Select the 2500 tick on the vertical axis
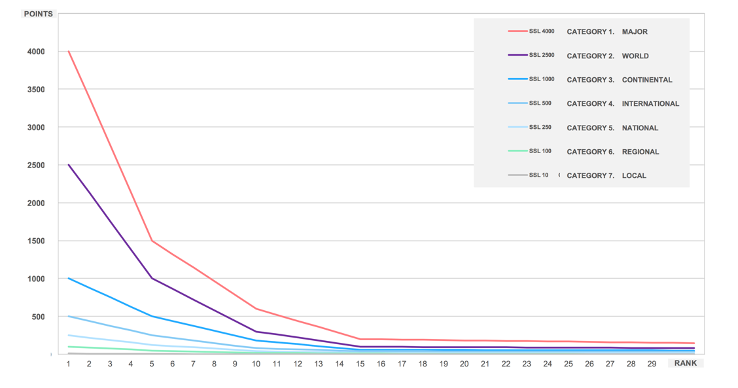 [36, 165]
